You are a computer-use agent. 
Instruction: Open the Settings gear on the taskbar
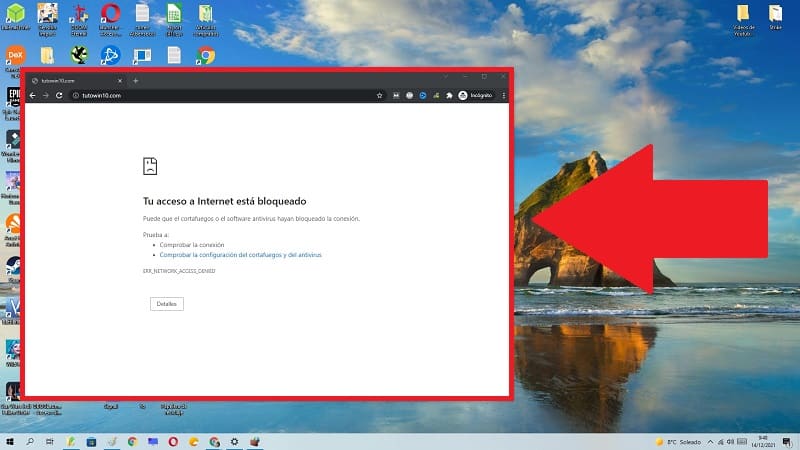pyautogui.click(x=234, y=442)
